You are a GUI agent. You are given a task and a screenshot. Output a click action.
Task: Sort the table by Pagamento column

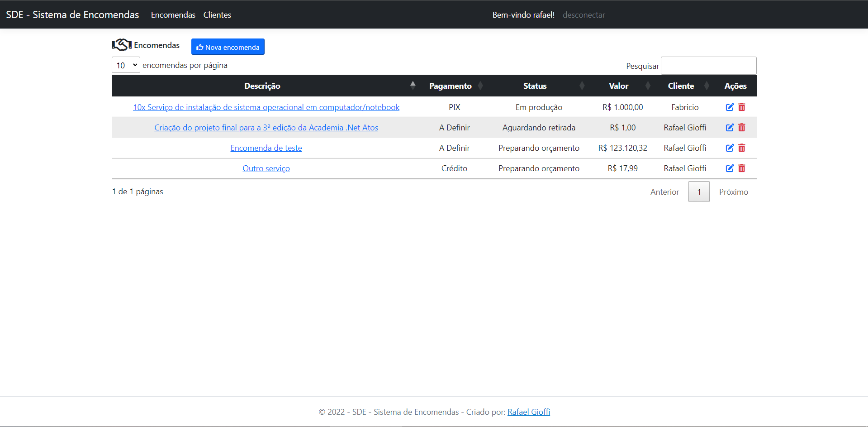point(480,86)
